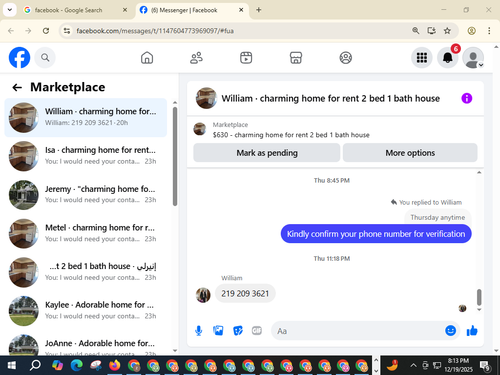Reload the page
Screen dimensions: 500x375
coord(46,31)
